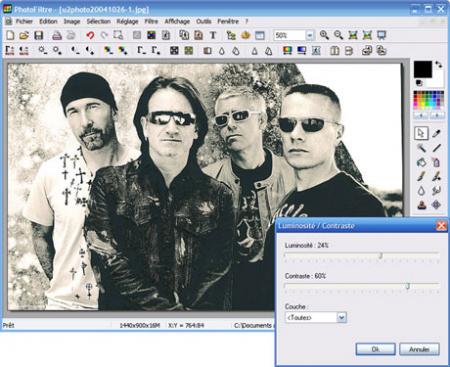Click the New document icon
The image size is (450, 367).
click(x=10, y=35)
